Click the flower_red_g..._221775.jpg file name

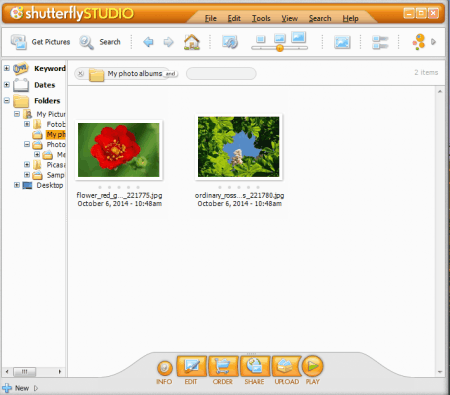click(119, 195)
